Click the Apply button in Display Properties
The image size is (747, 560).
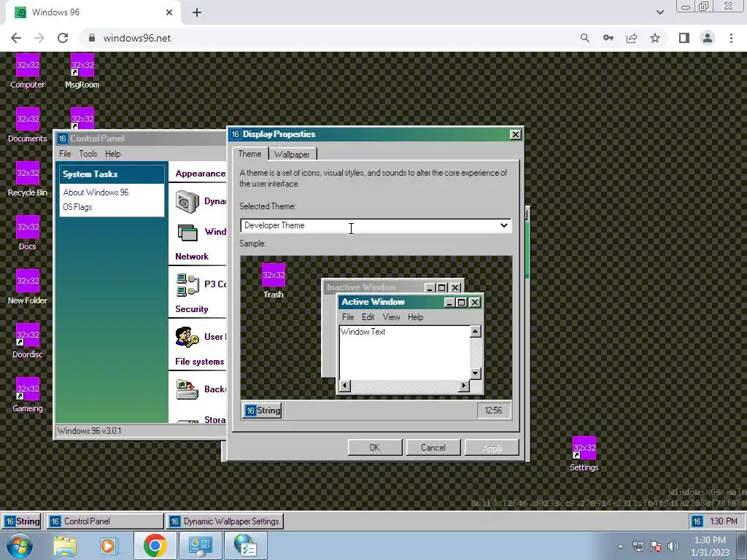[492, 448]
